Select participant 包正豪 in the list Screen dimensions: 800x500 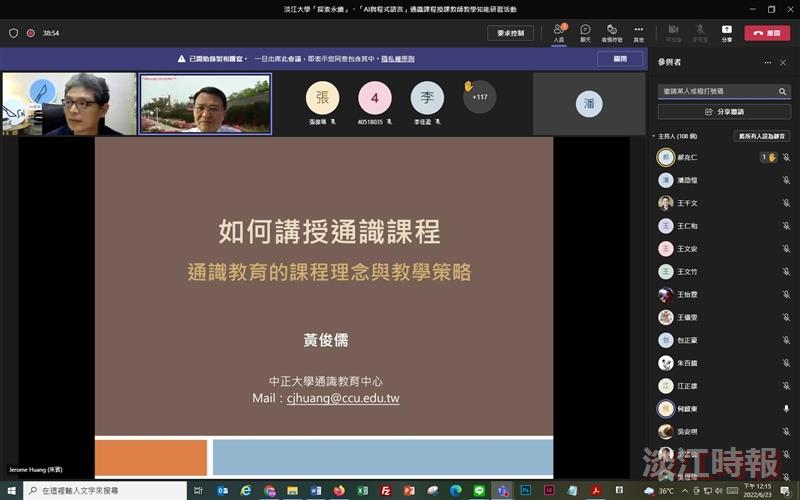[723, 340]
